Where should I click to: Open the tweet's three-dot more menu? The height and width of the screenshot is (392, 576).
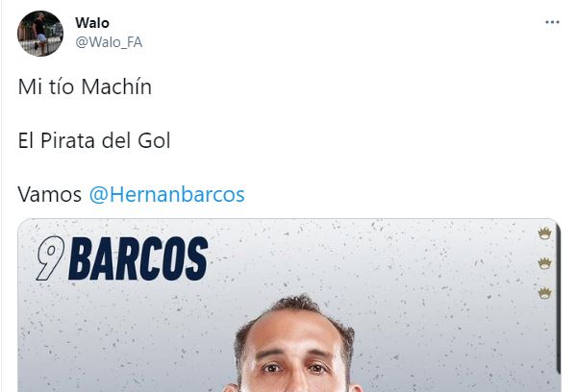pyautogui.click(x=552, y=22)
